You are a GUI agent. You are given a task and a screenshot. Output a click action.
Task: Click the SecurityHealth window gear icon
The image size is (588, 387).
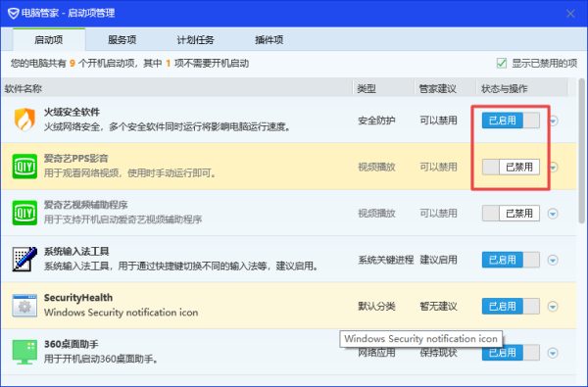tap(24, 306)
